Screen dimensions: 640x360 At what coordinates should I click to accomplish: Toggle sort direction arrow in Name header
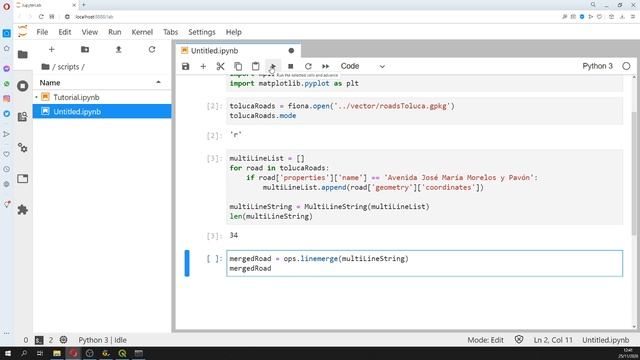coord(158,82)
